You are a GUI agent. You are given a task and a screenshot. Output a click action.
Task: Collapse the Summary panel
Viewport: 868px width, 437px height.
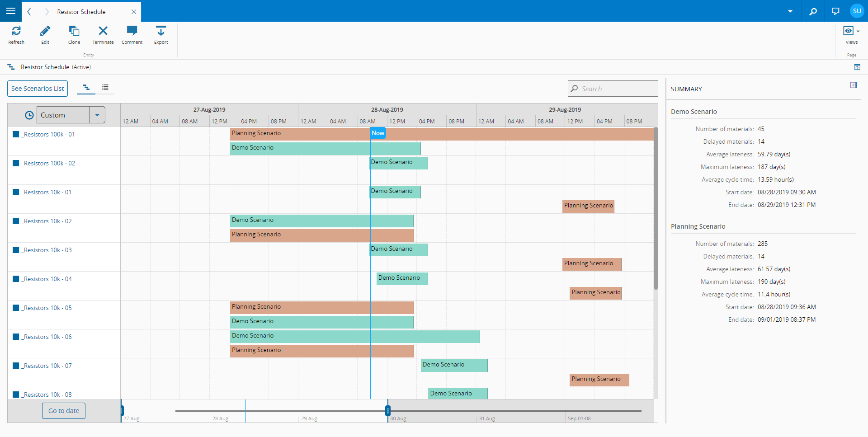(x=853, y=85)
